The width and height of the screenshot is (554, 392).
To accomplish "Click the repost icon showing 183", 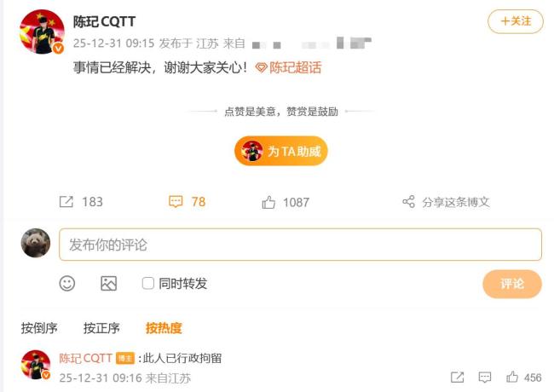I will (x=66, y=202).
